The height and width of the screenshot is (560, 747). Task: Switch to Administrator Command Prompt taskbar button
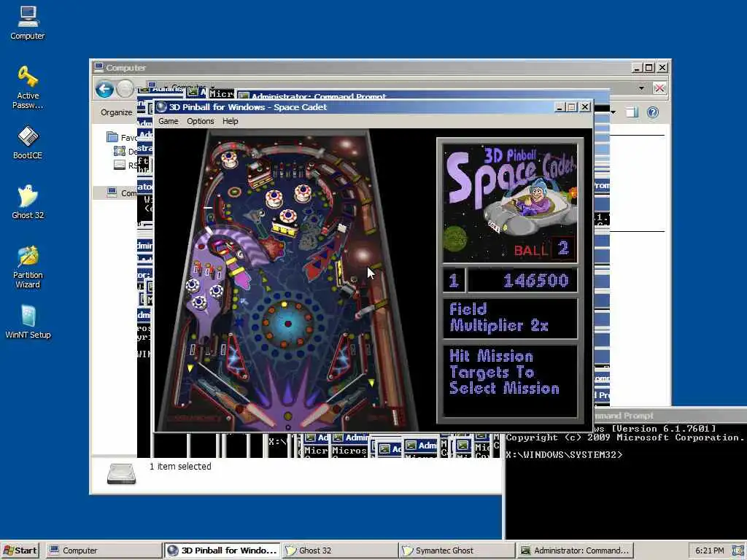click(575, 551)
